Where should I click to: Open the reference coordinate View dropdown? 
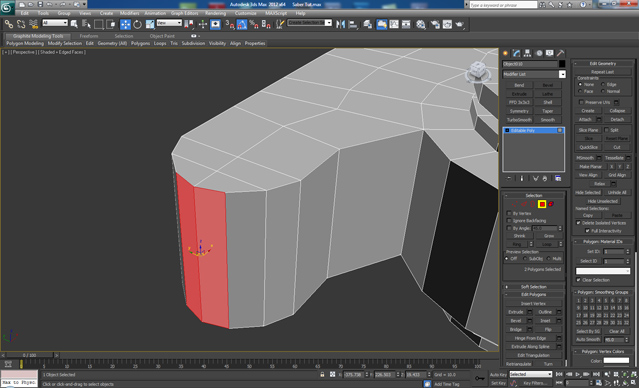coord(169,23)
